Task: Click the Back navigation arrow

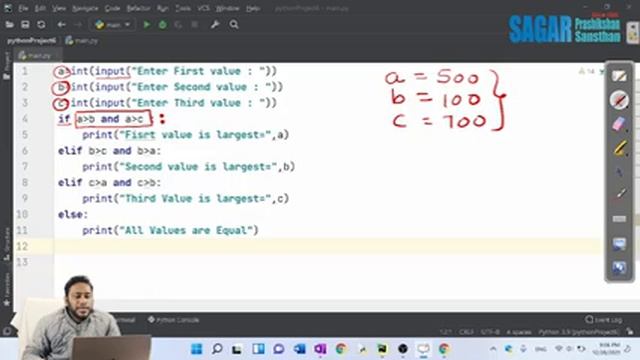Action: [x=61, y=25]
